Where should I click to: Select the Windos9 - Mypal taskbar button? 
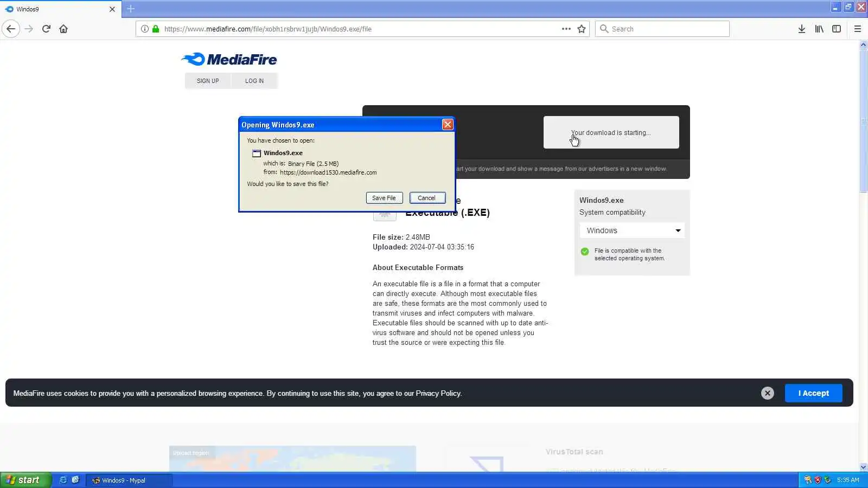pos(129,480)
